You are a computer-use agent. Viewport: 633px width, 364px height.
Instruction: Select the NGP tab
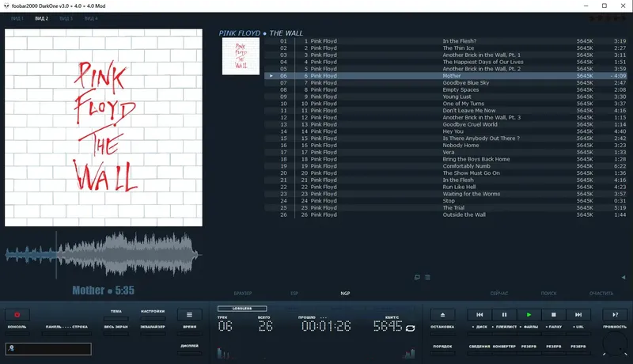[x=345, y=294]
